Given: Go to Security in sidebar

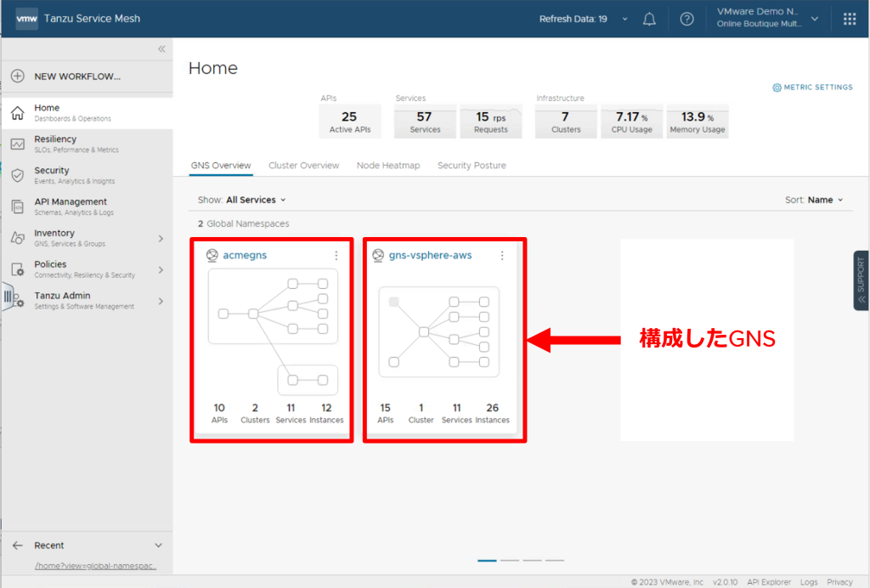Looking at the screenshot, I should point(88,175).
